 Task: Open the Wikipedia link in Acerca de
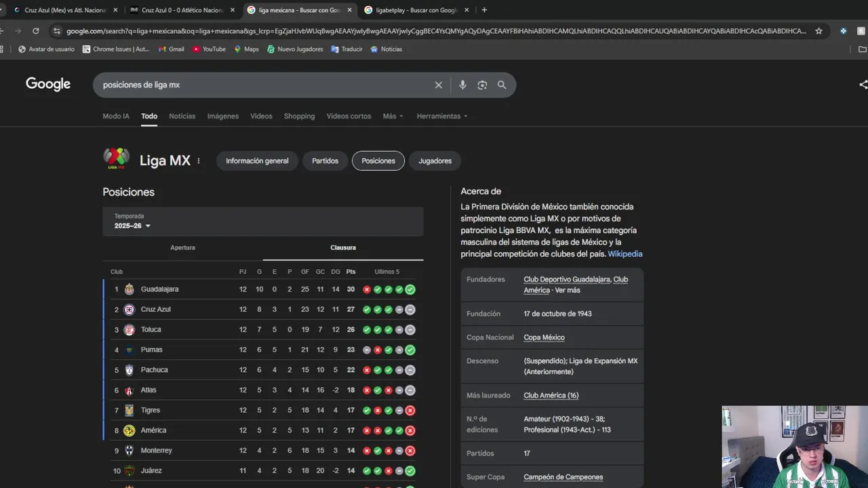[625, 254]
